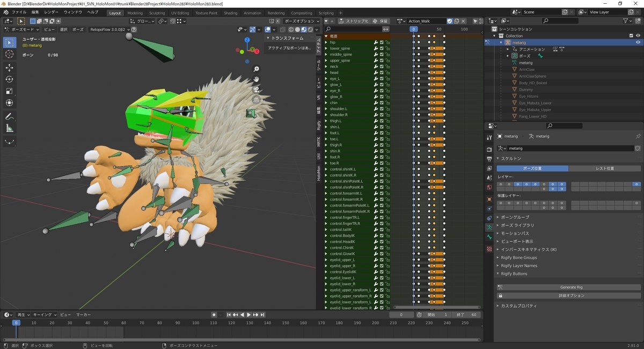644x349 pixels.
Task: Choose the Rotate tool
Action: pos(10,79)
